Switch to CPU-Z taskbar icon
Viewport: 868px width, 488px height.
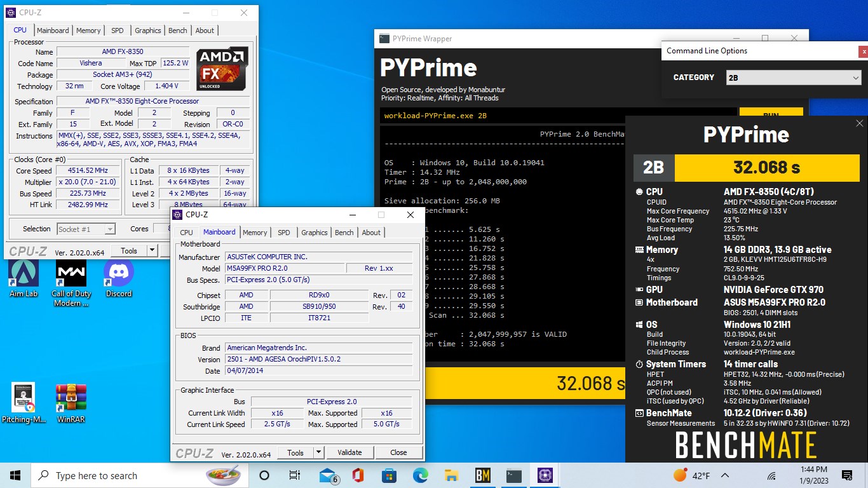pos(545,475)
